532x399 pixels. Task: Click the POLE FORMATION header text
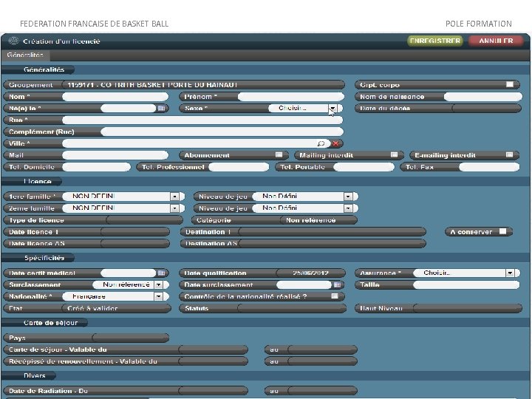coord(478,24)
